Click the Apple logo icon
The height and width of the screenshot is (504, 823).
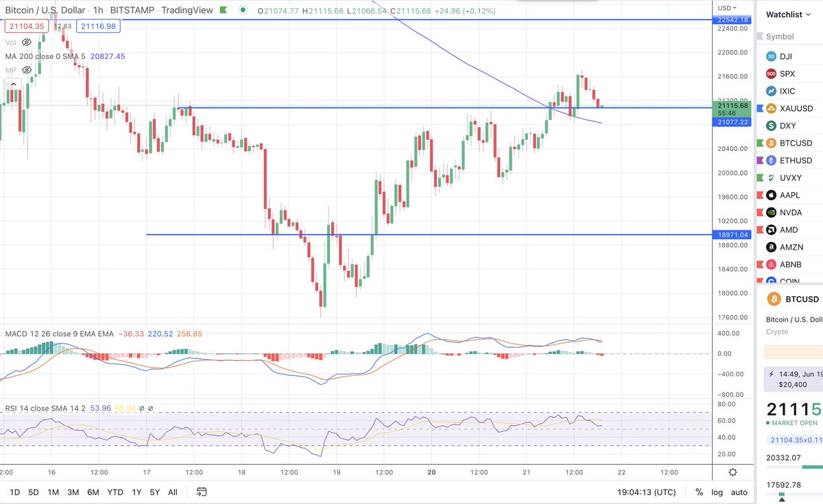click(771, 195)
